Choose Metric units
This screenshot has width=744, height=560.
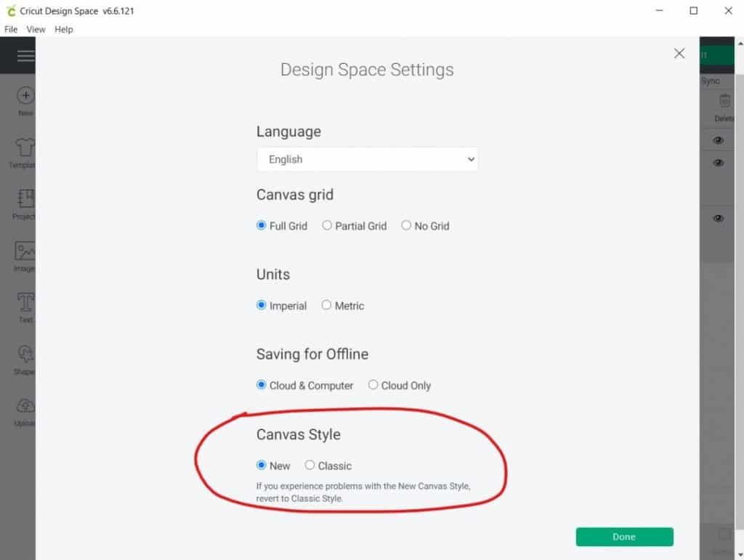click(326, 305)
